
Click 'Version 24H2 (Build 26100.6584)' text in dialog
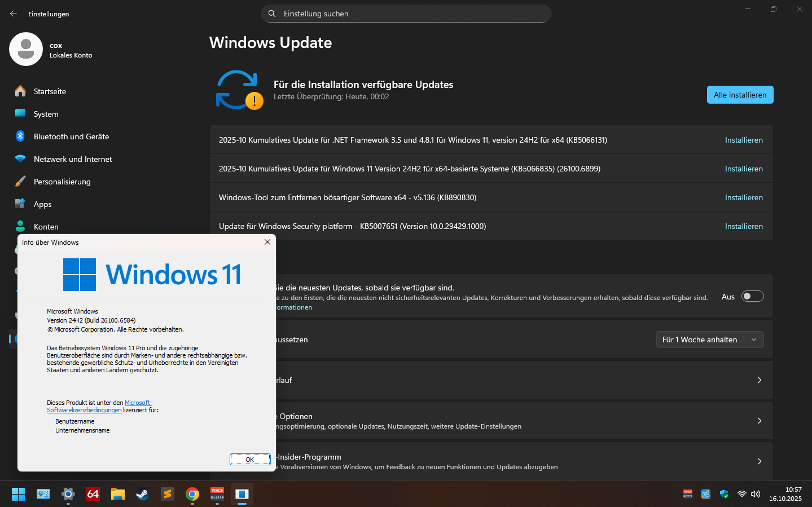point(91,320)
